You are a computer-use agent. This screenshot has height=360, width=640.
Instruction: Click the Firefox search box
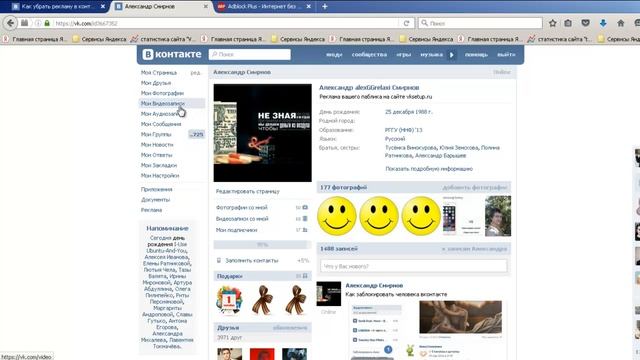point(480,23)
